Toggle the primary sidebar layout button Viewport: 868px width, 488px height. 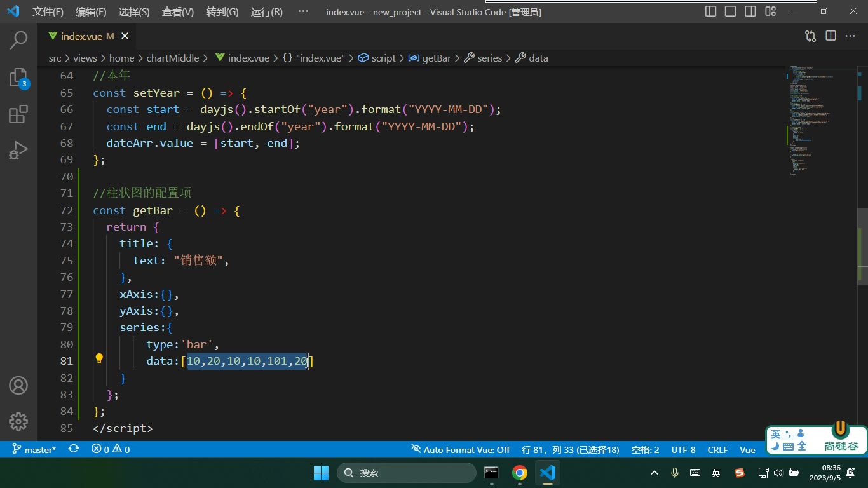tap(711, 11)
